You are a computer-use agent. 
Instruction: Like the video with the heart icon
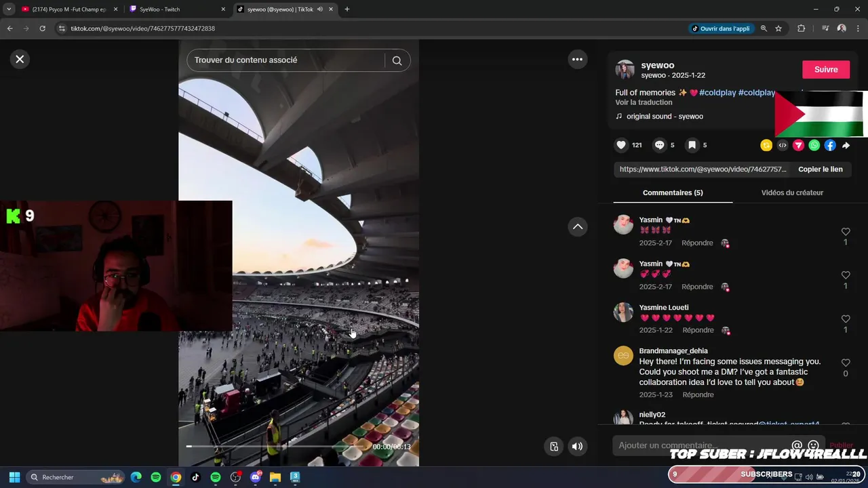(x=621, y=145)
